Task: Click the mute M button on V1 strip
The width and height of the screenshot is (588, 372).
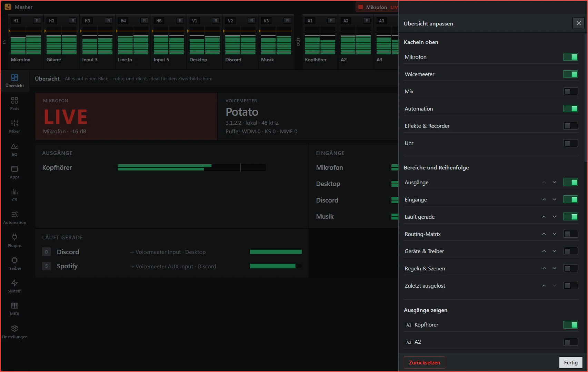Action: pyautogui.click(x=216, y=21)
